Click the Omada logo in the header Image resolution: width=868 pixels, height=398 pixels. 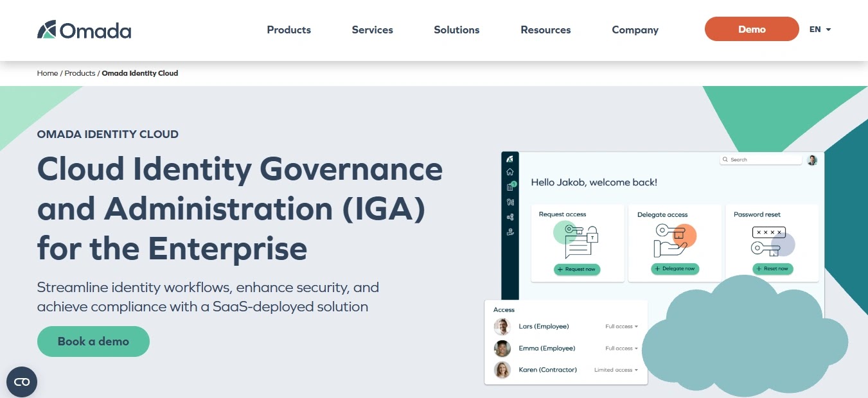[84, 30]
